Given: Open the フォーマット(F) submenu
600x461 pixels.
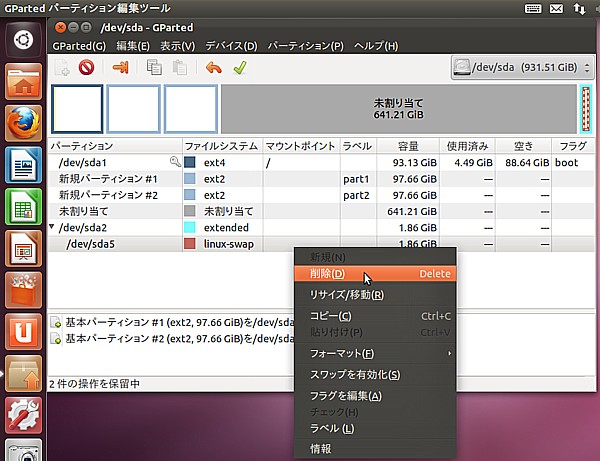Looking at the screenshot, I should click(375, 353).
